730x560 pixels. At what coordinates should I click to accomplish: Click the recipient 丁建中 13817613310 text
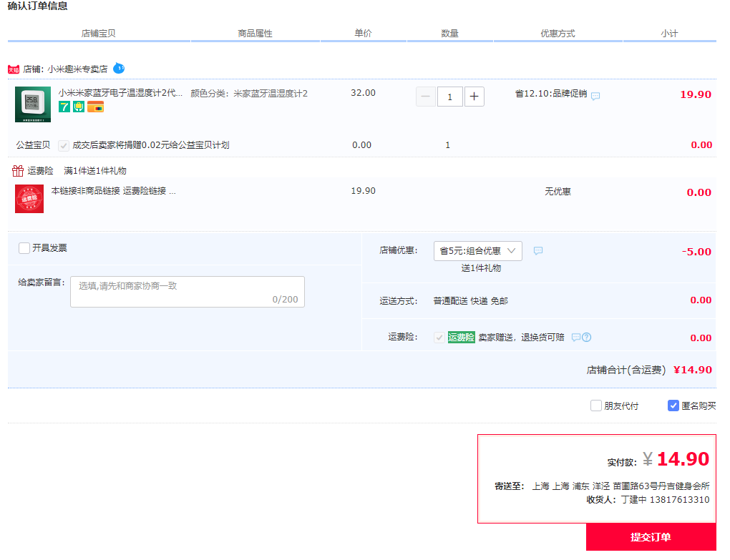[666, 499]
